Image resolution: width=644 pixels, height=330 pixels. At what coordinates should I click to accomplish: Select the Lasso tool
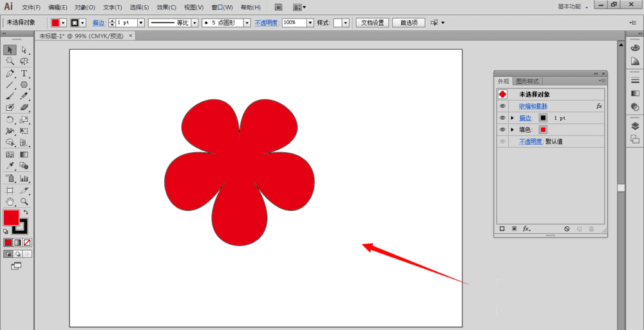[24, 62]
